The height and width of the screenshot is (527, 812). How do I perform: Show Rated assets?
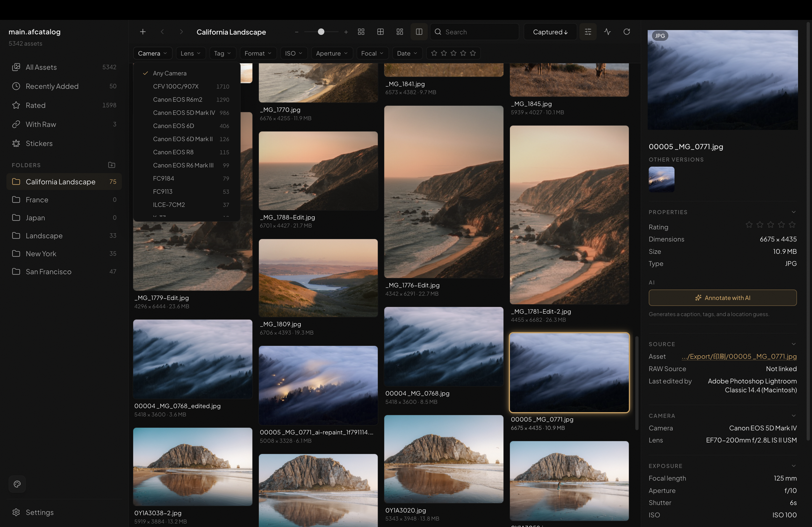[x=64, y=105]
